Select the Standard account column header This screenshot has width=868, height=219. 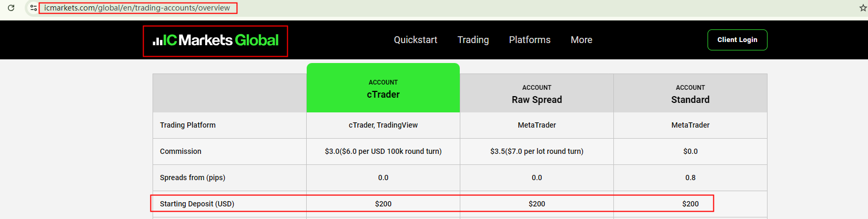coord(690,94)
